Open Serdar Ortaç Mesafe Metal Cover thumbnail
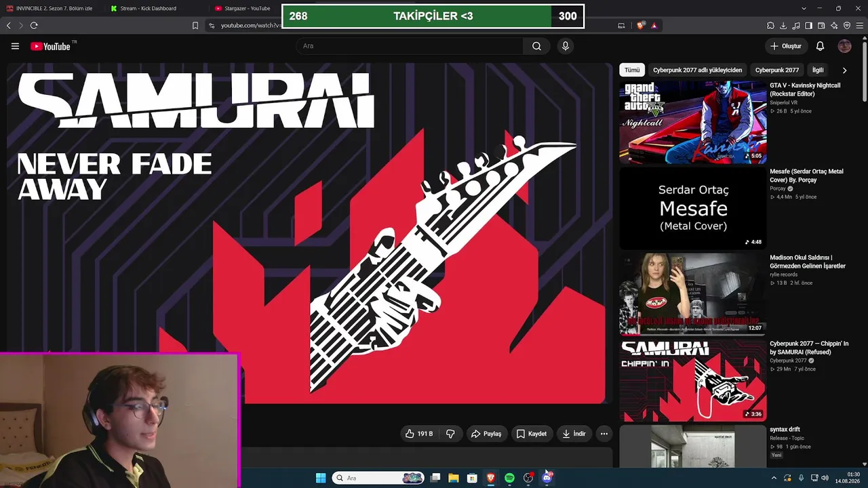Screen dimensions: 868x488 (692, 208)
